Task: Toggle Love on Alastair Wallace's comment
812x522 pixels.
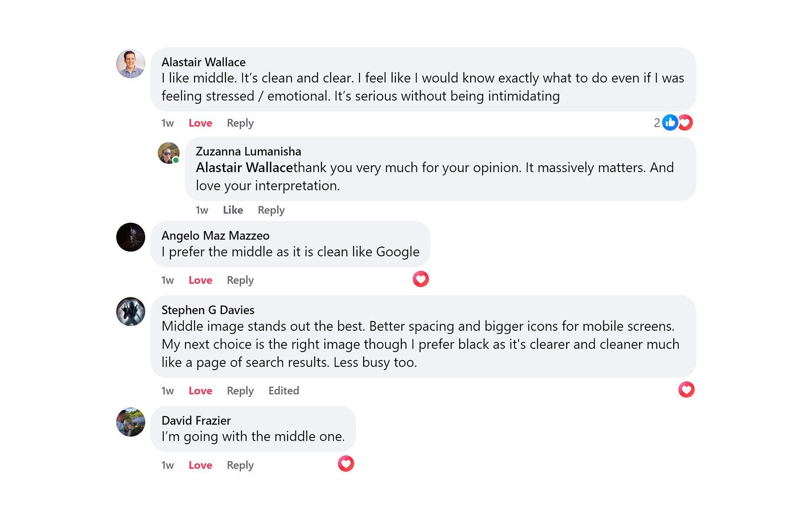Action: tap(200, 123)
